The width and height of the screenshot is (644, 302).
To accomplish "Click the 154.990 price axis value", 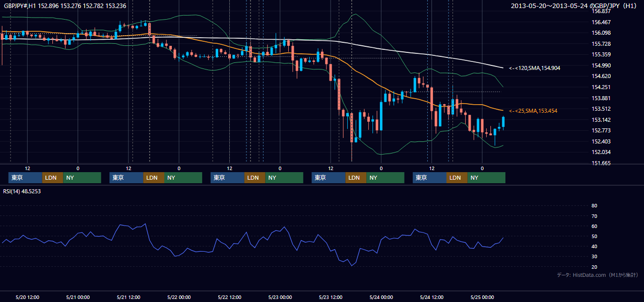I will click(601, 65).
